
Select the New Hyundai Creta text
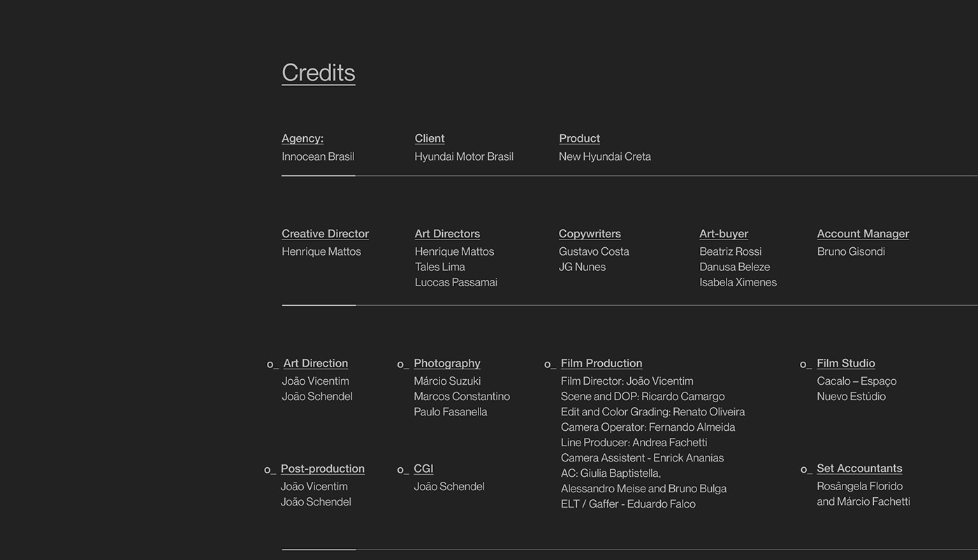pos(604,156)
